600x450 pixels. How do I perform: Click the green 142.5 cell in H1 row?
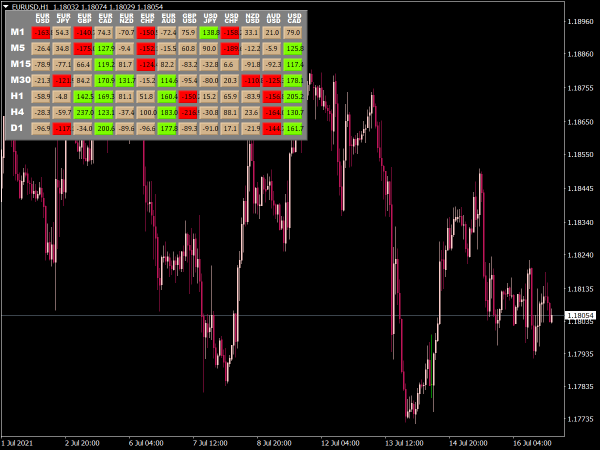(83, 96)
